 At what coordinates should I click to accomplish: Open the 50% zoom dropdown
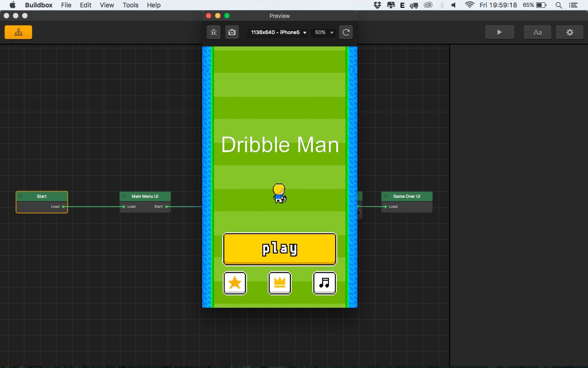tap(323, 33)
